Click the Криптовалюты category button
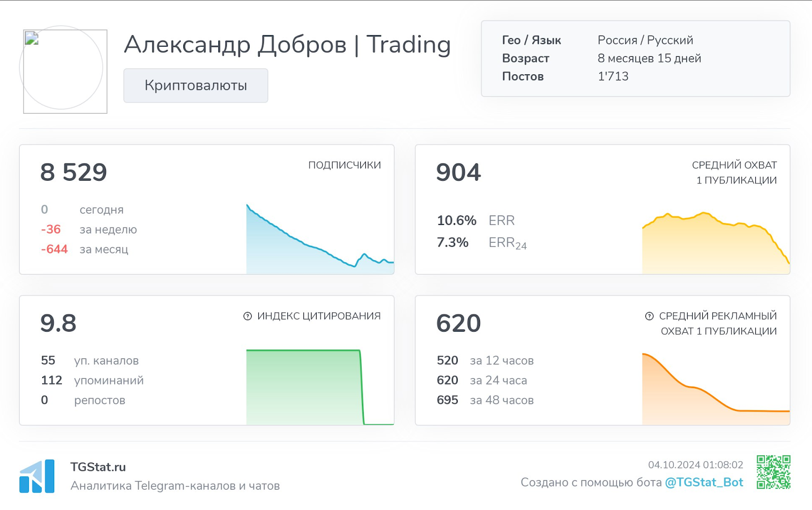This screenshot has width=812, height=510. pos(195,85)
